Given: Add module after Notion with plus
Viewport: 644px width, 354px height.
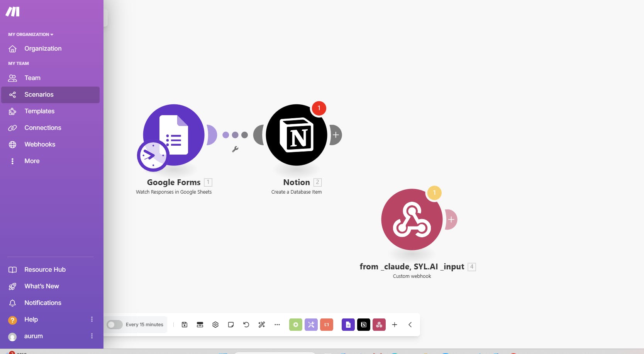Looking at the screenshot, I should click(336, 135).
